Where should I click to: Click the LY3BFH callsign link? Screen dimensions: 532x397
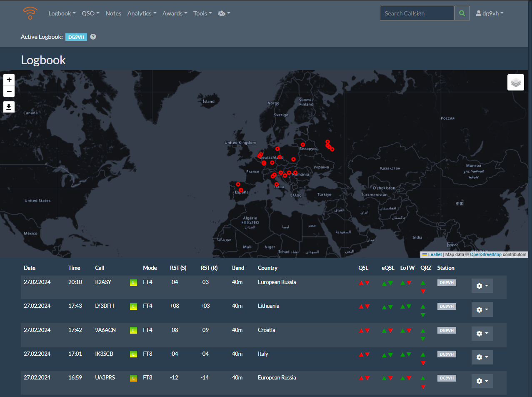coord(105,306)
